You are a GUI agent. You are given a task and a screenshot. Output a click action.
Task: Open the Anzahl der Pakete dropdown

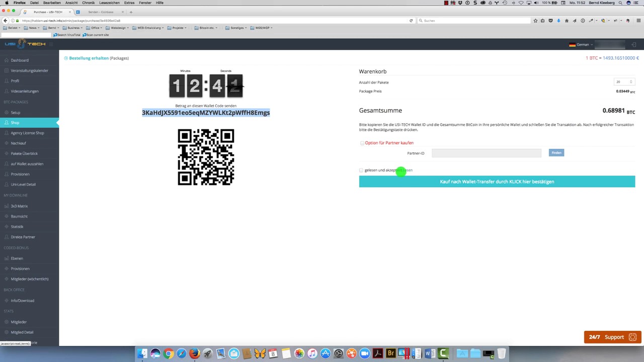[624, 82]
